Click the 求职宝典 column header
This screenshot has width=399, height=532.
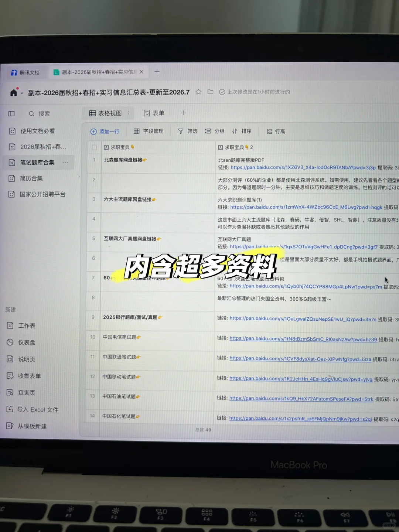(158, 147)
